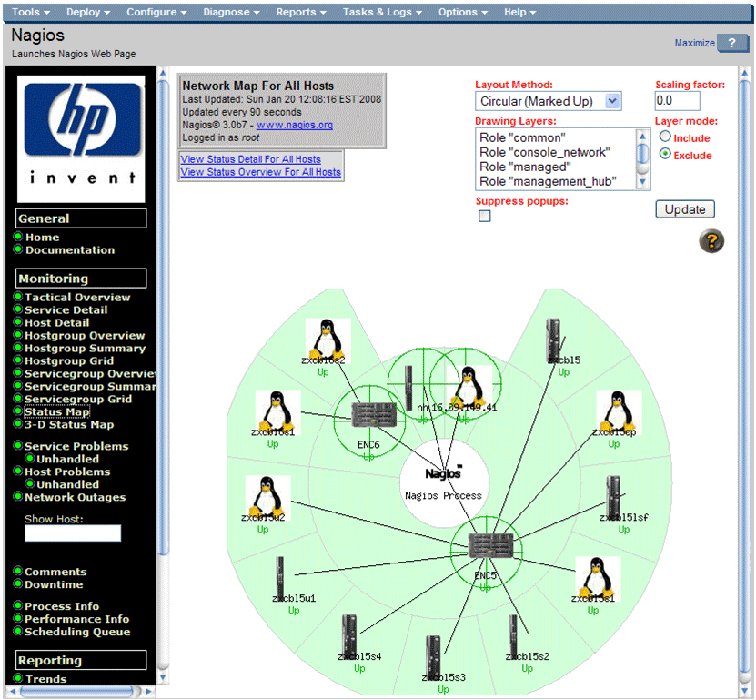Select the zxcb15s3 blade server icon
Image resolution: width=756 pixels, height=700 pixels.
pos(433,658)
